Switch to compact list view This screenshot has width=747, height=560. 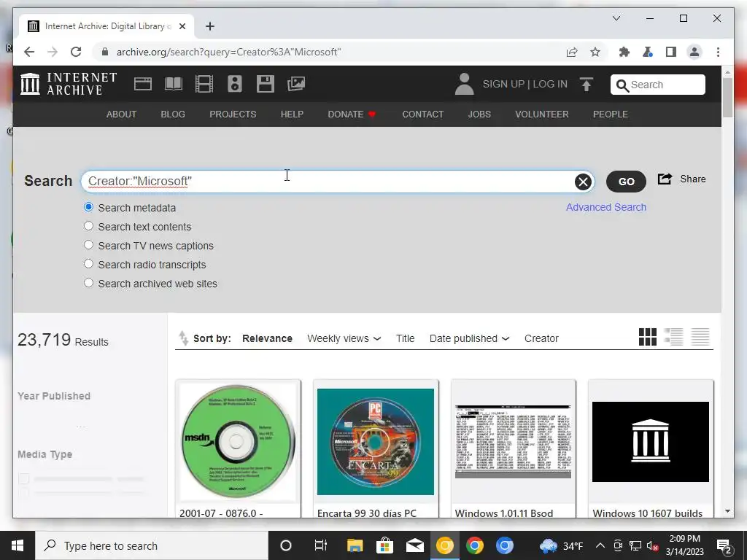[x=700, y=337]
